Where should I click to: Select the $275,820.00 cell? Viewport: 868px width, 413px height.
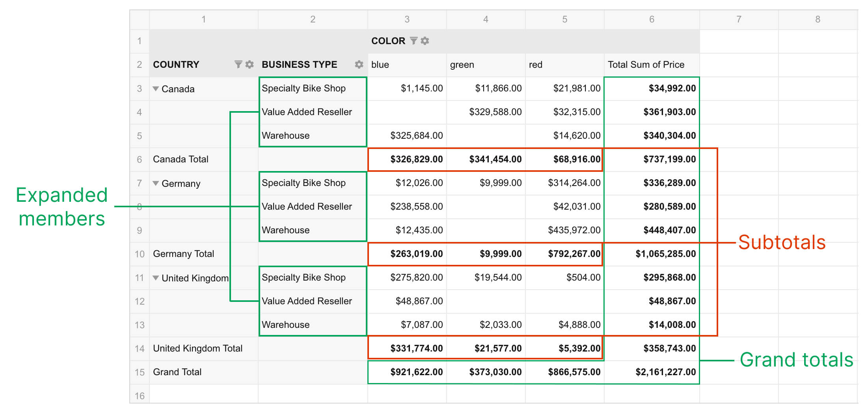[x=407, y=278]
